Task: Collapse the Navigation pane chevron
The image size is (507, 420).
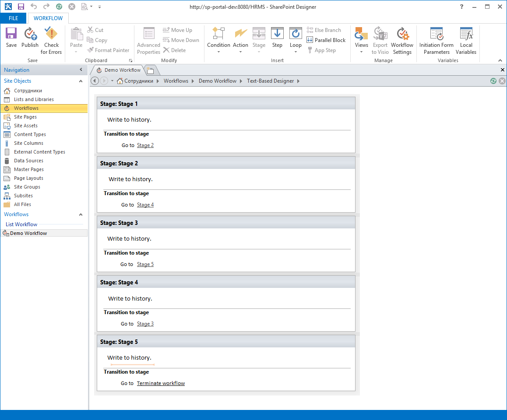Action: [81, 70]
